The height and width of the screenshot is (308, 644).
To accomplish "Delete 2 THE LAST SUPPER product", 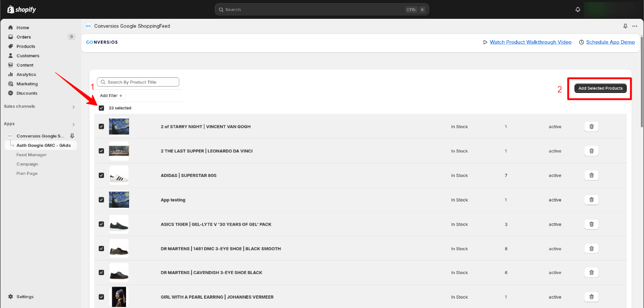I will 591,151.
